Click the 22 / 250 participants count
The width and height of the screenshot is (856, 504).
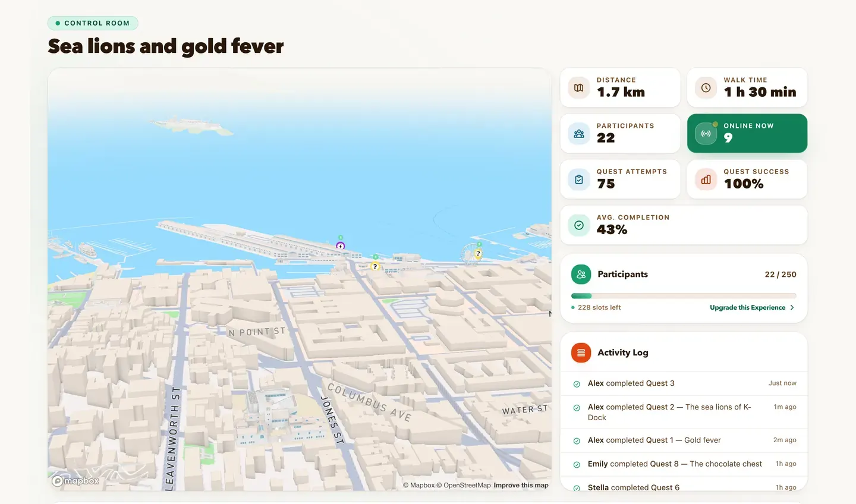click(781, 275)
